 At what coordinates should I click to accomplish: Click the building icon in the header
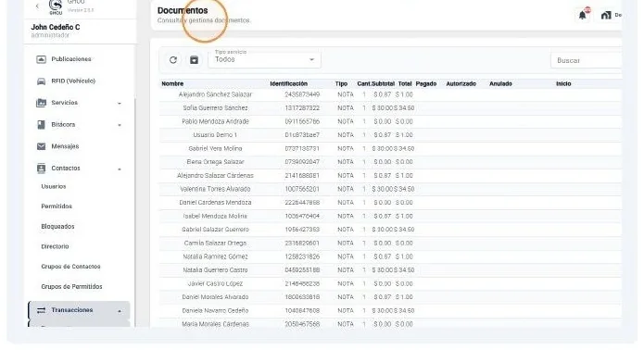(x=606, y=15)
